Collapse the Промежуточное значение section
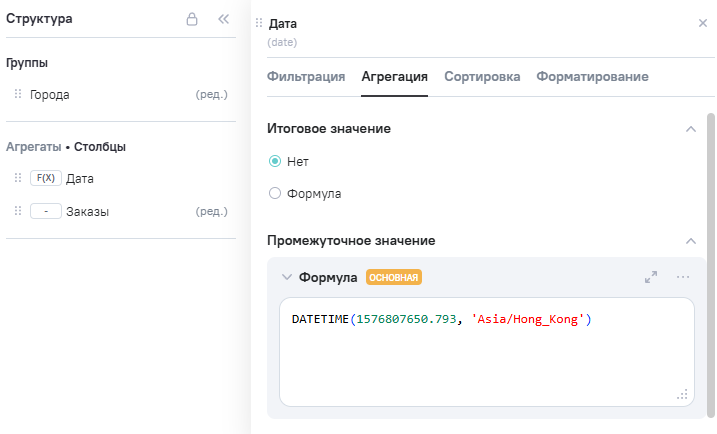This screenshot has width=717, height=434. click(x=690, y=241)
